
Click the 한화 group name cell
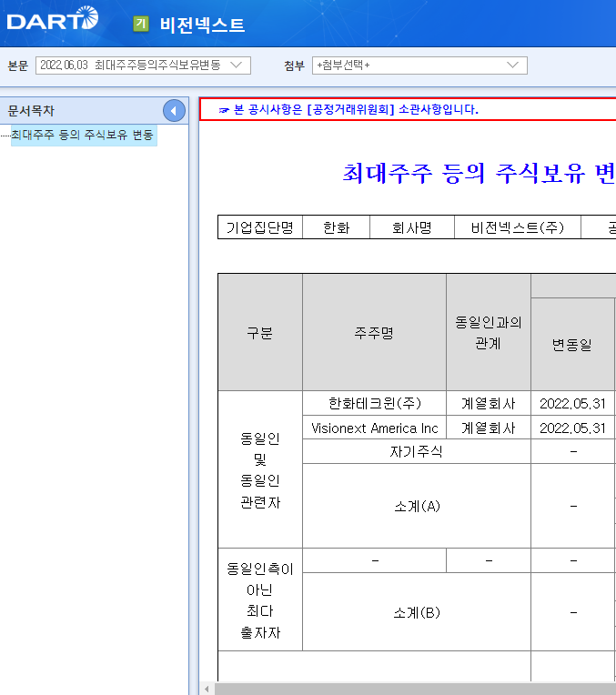pos(336,227)
